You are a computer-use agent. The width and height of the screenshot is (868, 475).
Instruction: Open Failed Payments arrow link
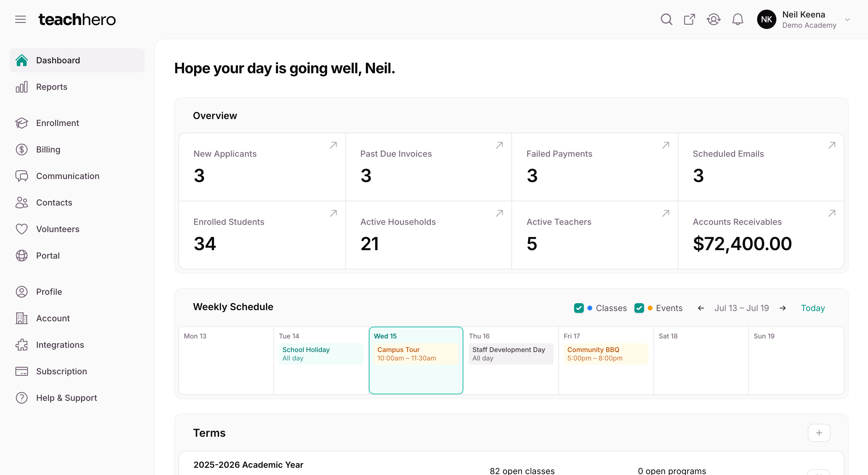tap(665, 145)
